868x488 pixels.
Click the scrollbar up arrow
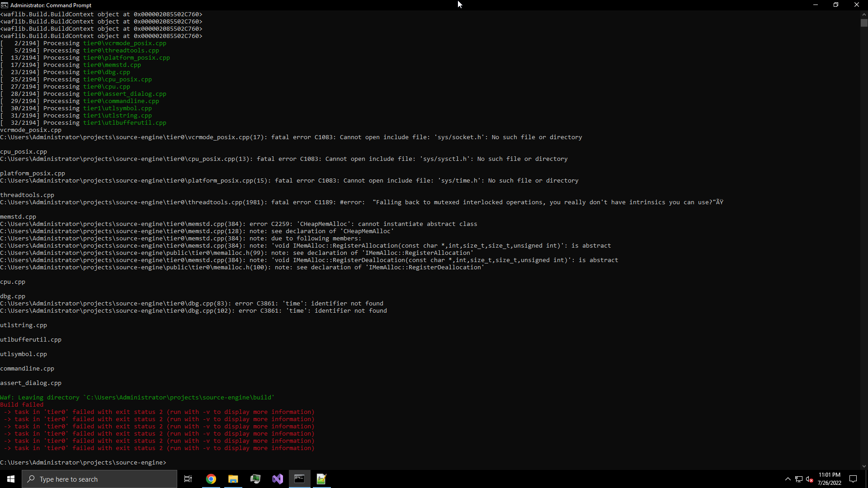pyautogui.click(x=864, y=14)
